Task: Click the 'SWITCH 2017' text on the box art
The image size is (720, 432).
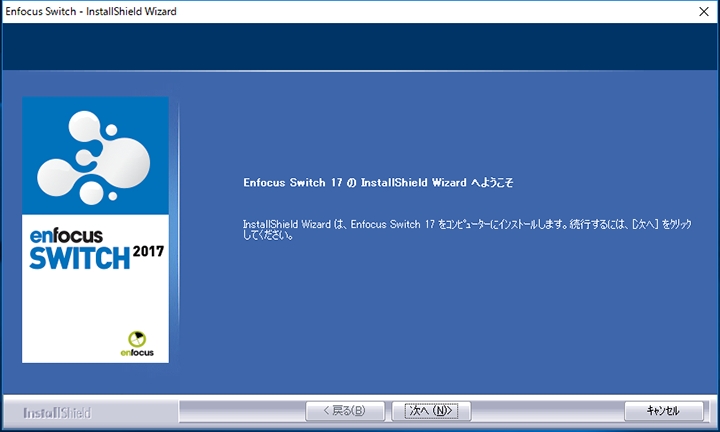Action: click(x=96, y=257)
